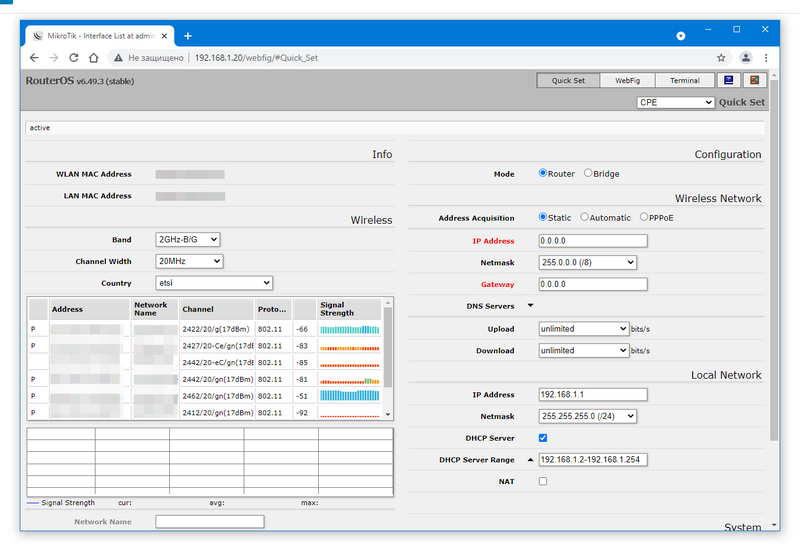Select Bridge mode radio button

(588, 173)
